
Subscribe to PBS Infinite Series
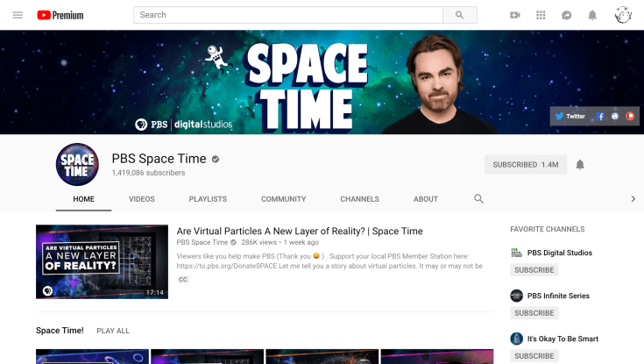534,313
